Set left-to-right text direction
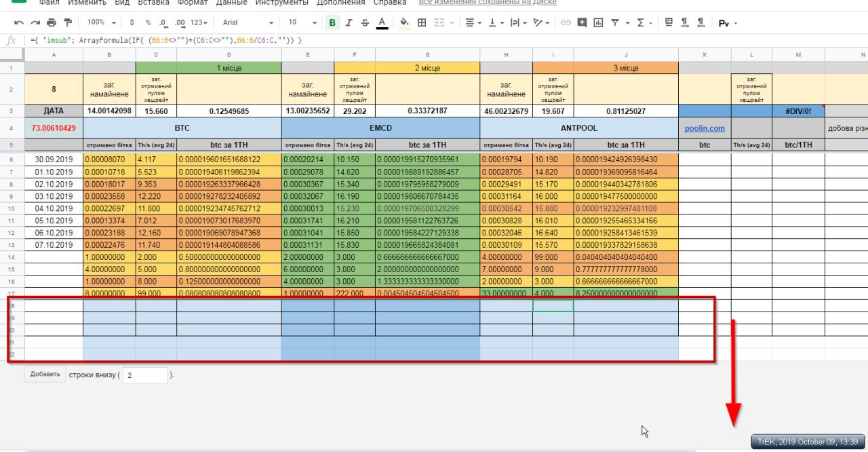868x452 pixels. pyautogui.click(x=685, y=22)
